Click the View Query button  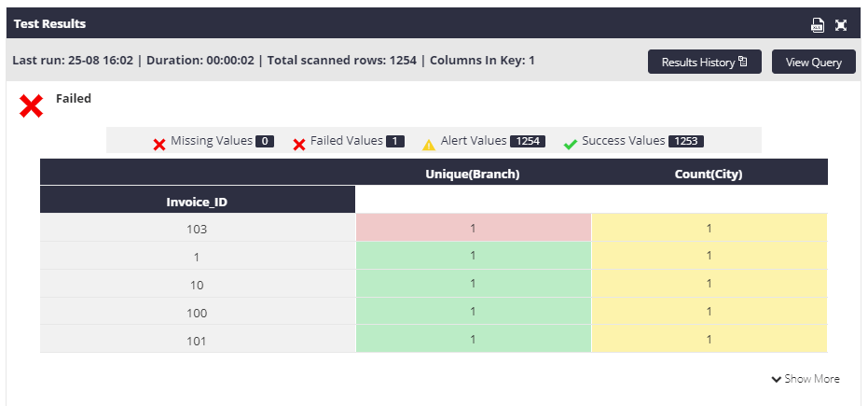click(x=813, y=62)
